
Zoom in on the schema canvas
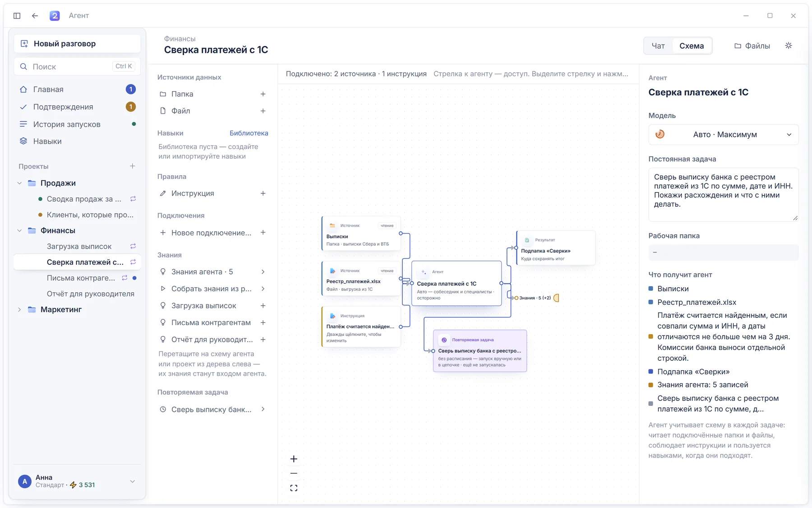click(294, 459)
